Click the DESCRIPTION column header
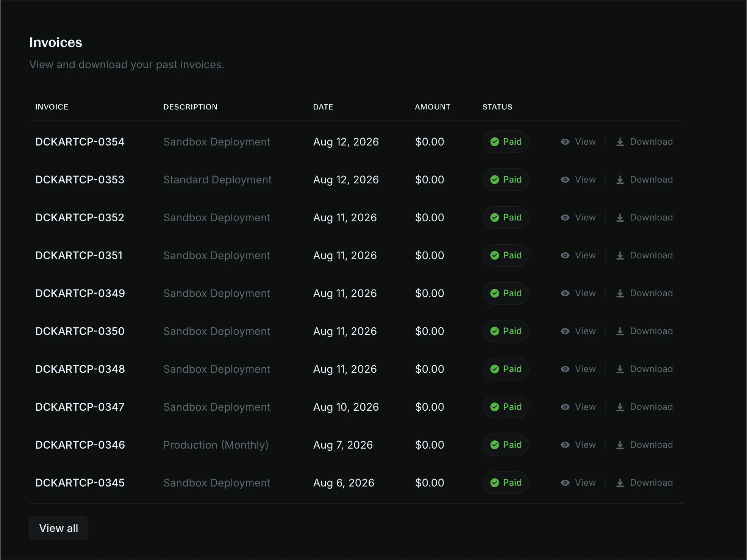The width and height of the screenshot is (747, 560). pos(191,107)
